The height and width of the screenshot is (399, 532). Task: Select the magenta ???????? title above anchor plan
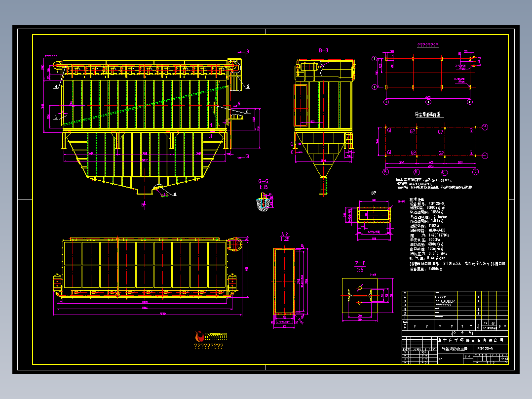point(427,45)
